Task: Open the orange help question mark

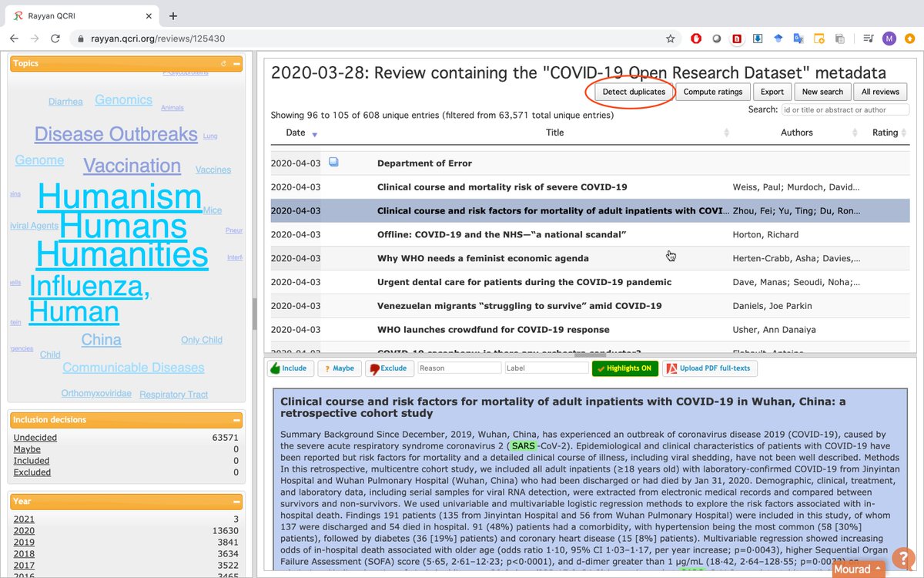Action: [902, 557]
